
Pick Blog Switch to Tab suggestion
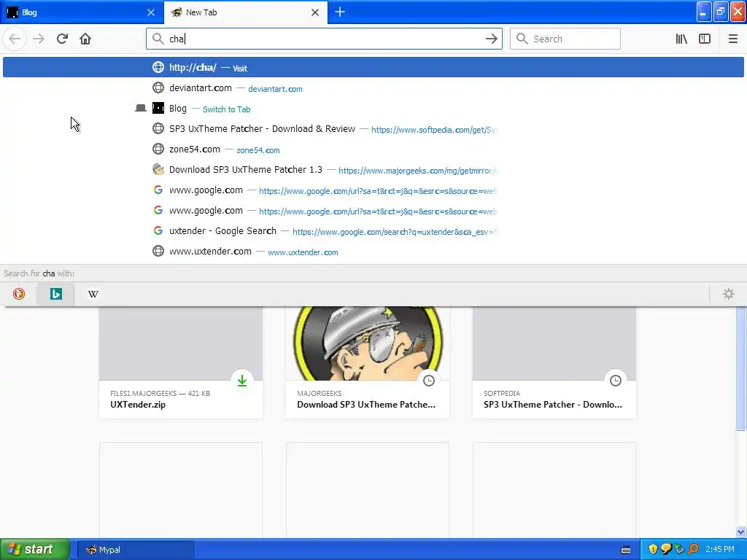point(373,109)
